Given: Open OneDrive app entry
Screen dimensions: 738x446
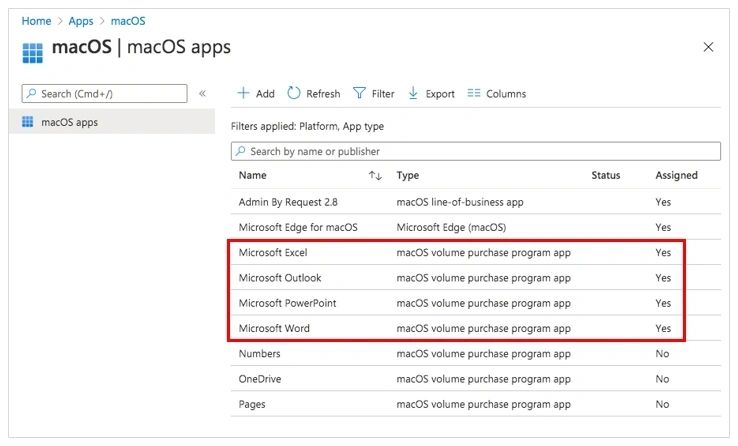Looking at the screenshot, I should [x=260, y=379].
